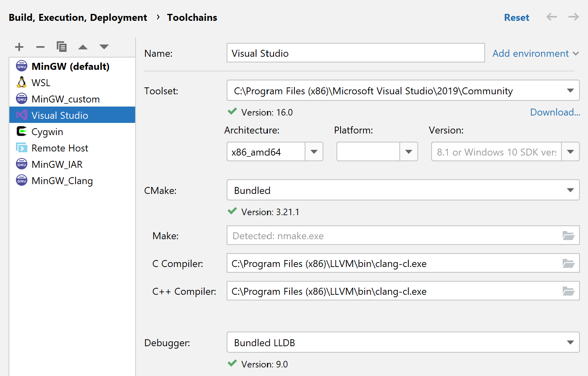
Task: Remove the selected toolchain
Action: [40, 47]
